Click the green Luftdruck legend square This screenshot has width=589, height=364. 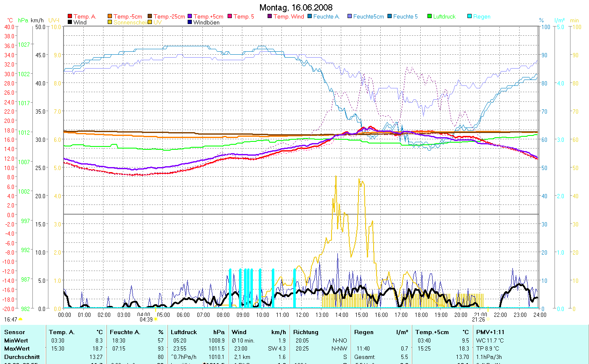(430, 17)
